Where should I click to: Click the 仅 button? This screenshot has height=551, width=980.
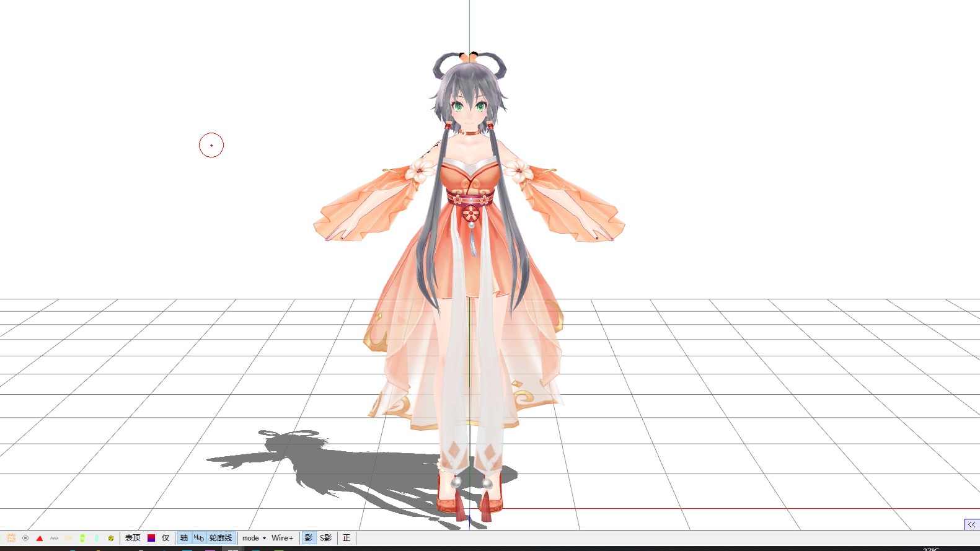click(x=166, y=538)
